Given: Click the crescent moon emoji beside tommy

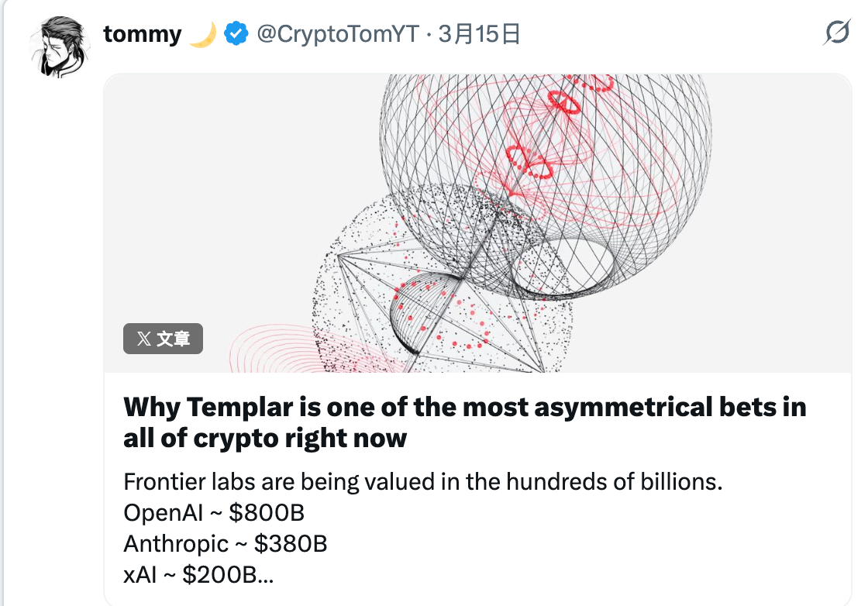Looking at the screenshot, I should point(202,35).
